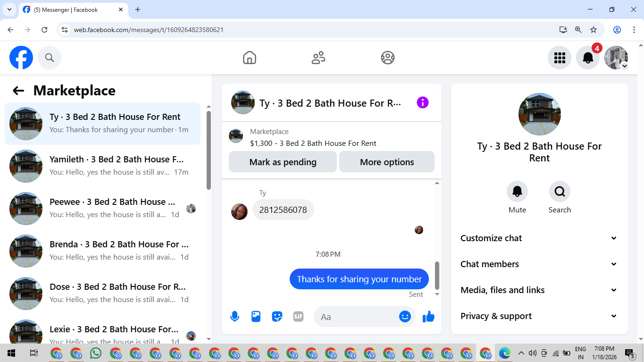The height and width of the screenshot is (362, 644).
Task: Attach a photo file icon
Action: [256, 317]
